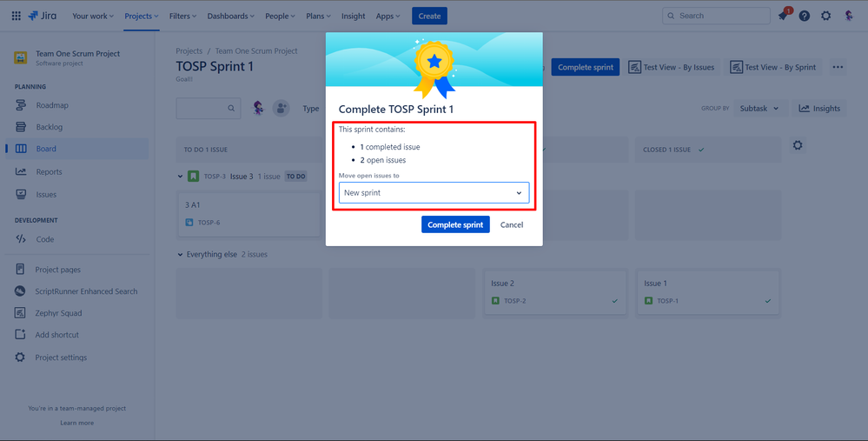Expand the People menu
The height and width of the screenshot is (441, 868).
click(281, 16)
